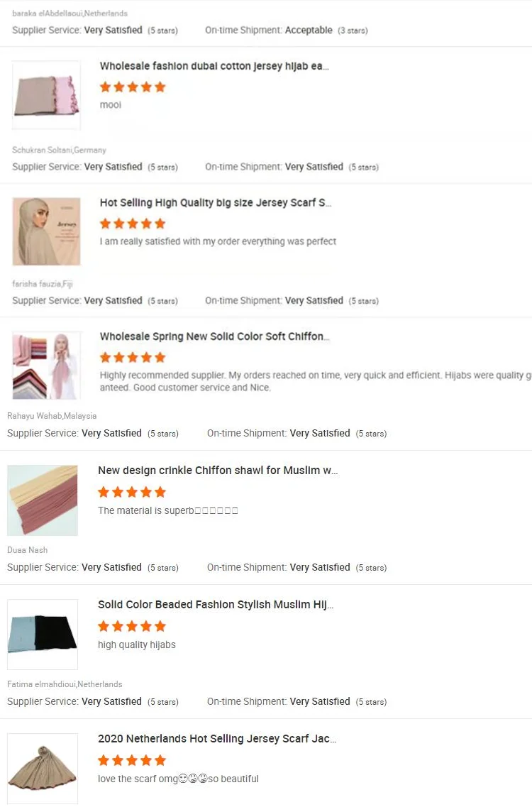
Task: Click star rating under dubai cotton jersey hijab
Action: coord(133,87)
